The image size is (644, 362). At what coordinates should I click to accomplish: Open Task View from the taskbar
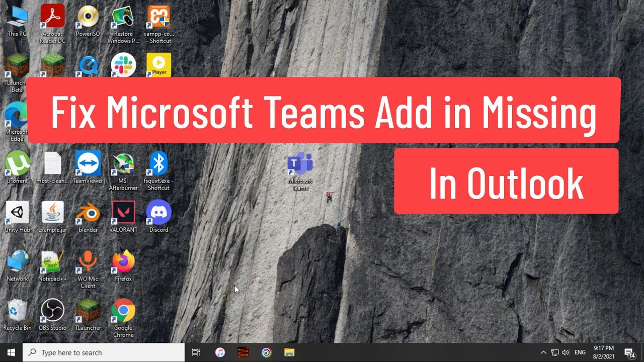pos(196,352)
